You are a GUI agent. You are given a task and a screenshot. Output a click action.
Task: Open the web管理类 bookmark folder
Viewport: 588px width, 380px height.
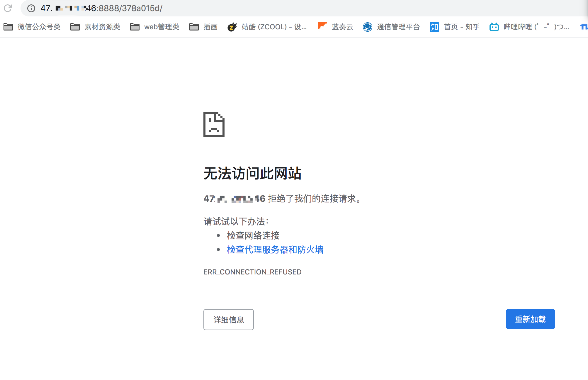pyautogui.click(x=154, y=27)
